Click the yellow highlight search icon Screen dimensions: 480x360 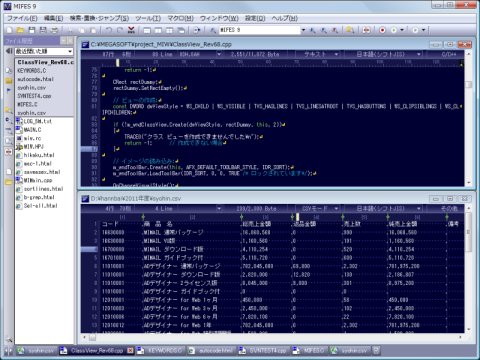click(x=350, y=30)
